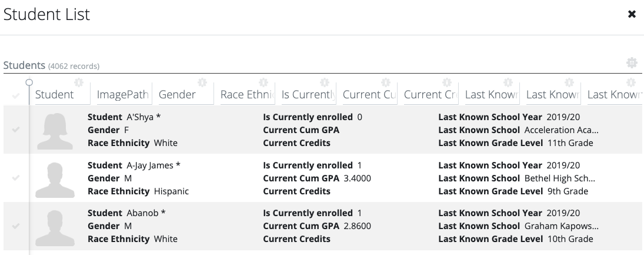Open gear settings for the Students table
The width and height of the screenshot is (644, 255).
632,63
